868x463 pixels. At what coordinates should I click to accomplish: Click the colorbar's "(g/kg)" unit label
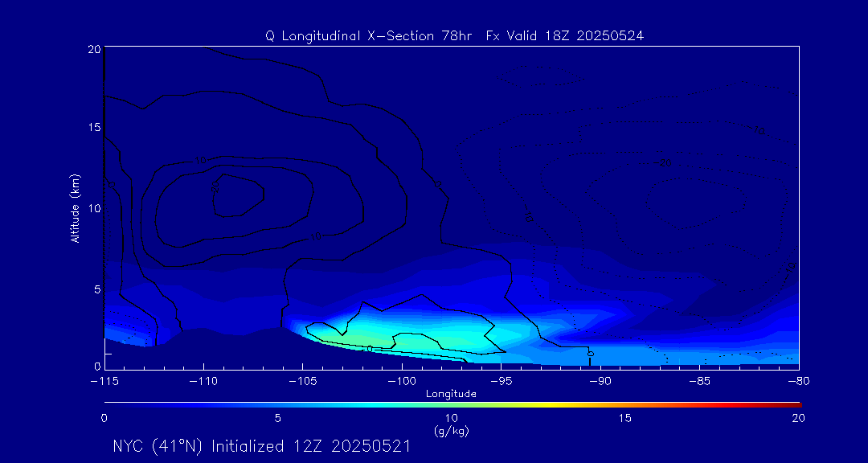[451, 432]
